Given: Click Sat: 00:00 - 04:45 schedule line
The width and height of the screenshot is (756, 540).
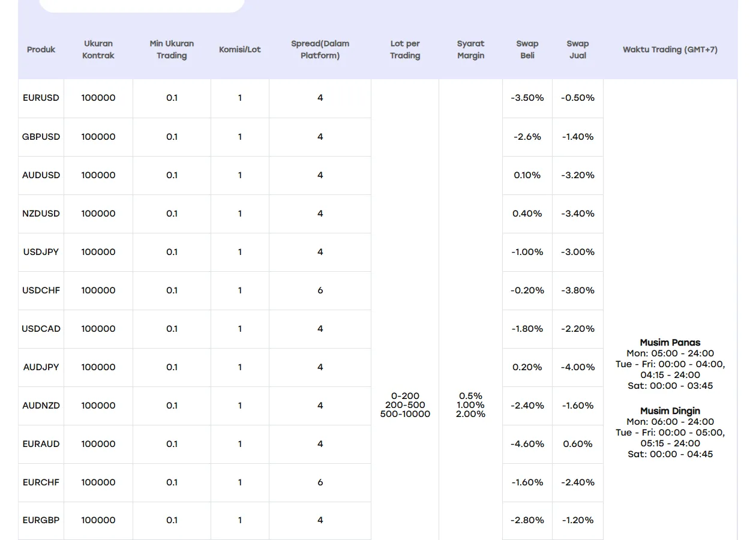Looking at the screenshot, I should point(670,454).
